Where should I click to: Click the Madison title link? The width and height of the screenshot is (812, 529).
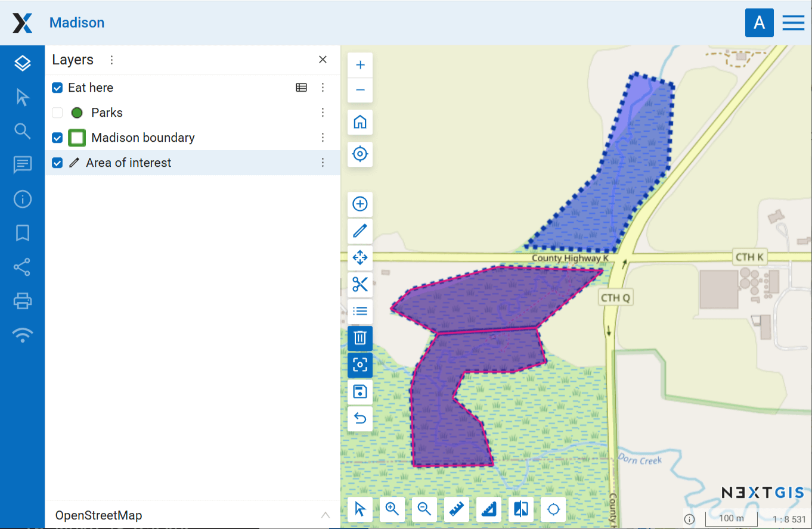pyautogui.click(x=77, y=23)
